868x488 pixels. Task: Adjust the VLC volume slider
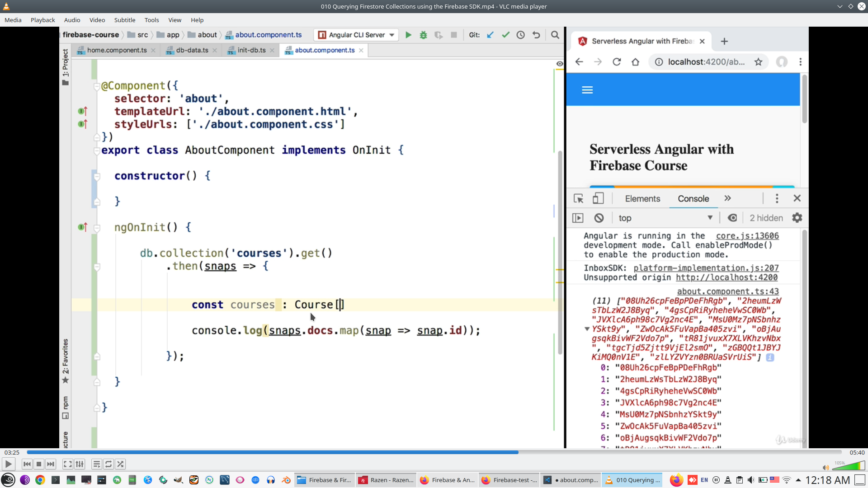848,466
